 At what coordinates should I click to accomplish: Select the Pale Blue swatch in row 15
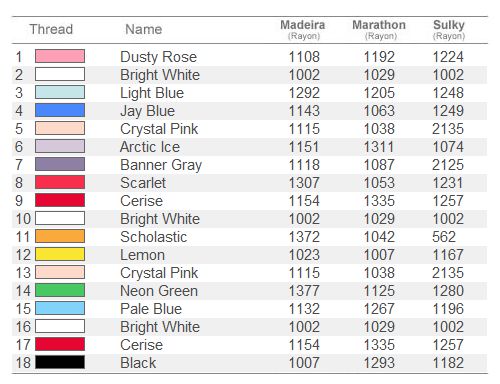pyautogui.click(x=60, y=308)
